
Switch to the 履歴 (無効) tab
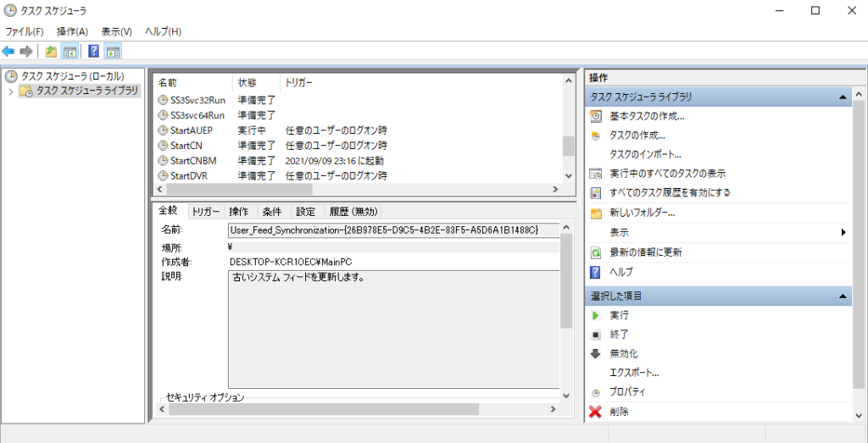tap(353, 212)
